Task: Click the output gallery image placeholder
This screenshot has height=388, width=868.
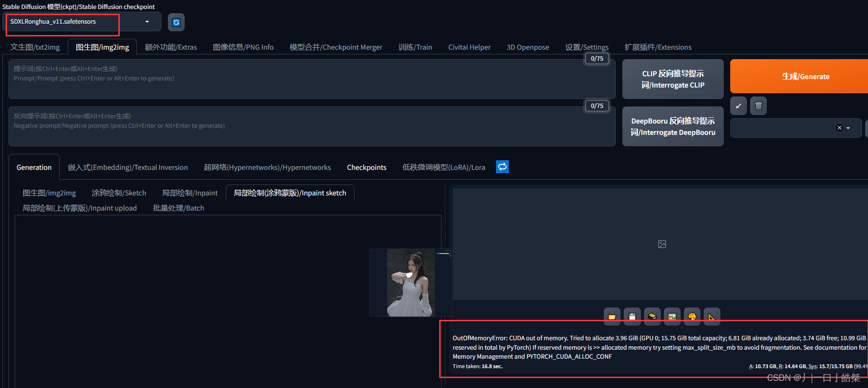Action: click(662, 244)
